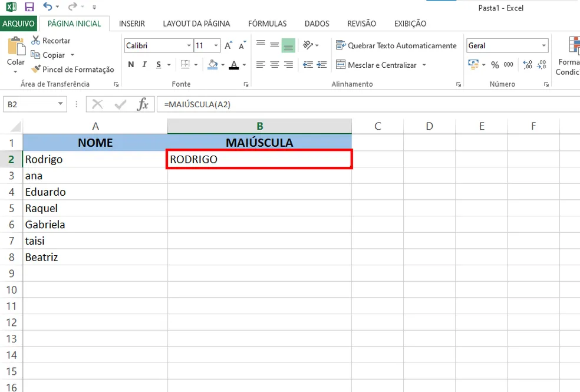Open the Mesclar e Centralizar dropdown arrow
580x392 pixels.
pos(424,65)
